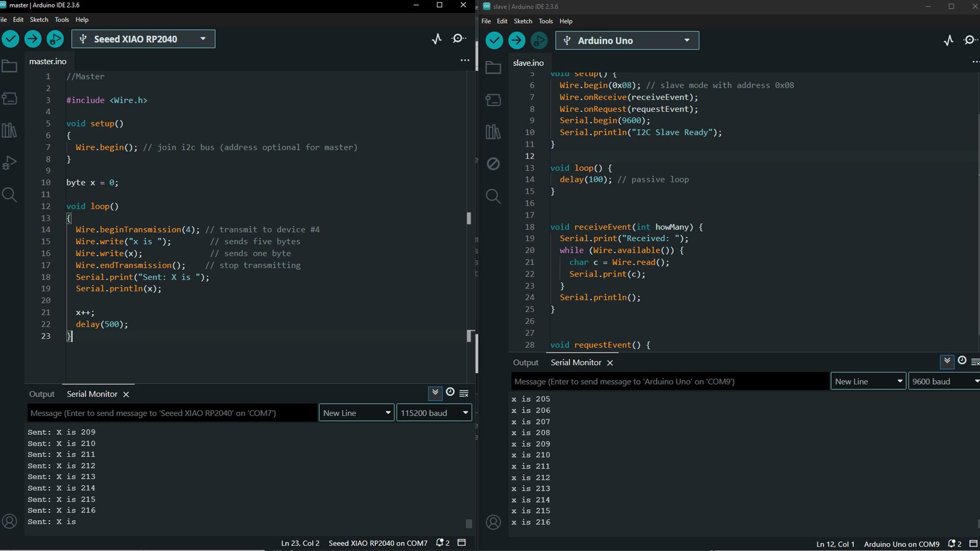Open Boards Manager in slave sidebar
The image size is (980, 551).
pos(493,100)
